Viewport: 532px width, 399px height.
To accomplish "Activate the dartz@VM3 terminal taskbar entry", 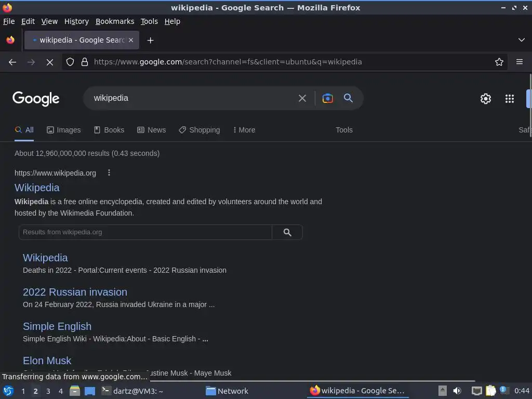I will click(132, 391).
